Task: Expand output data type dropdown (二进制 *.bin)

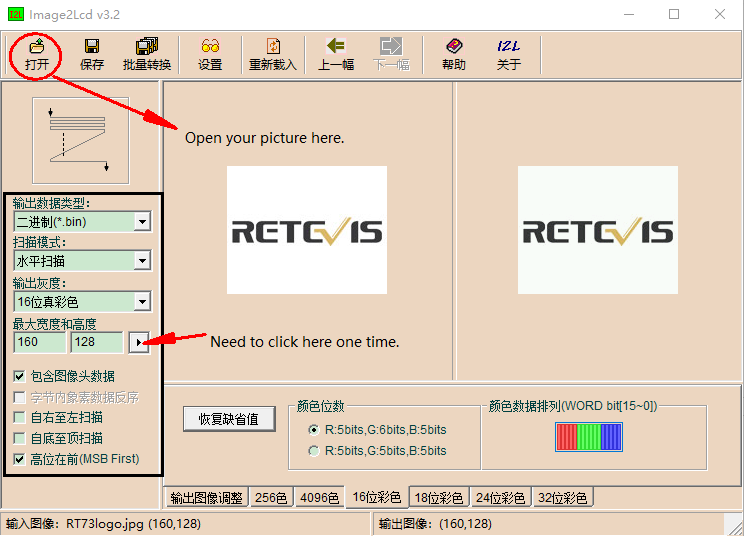Action: pos(142,221)
